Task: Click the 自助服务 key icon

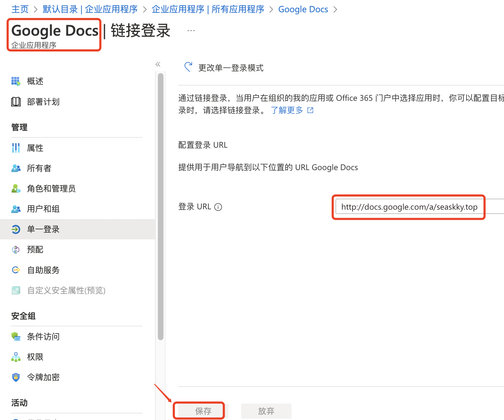Action: (16, 270)
